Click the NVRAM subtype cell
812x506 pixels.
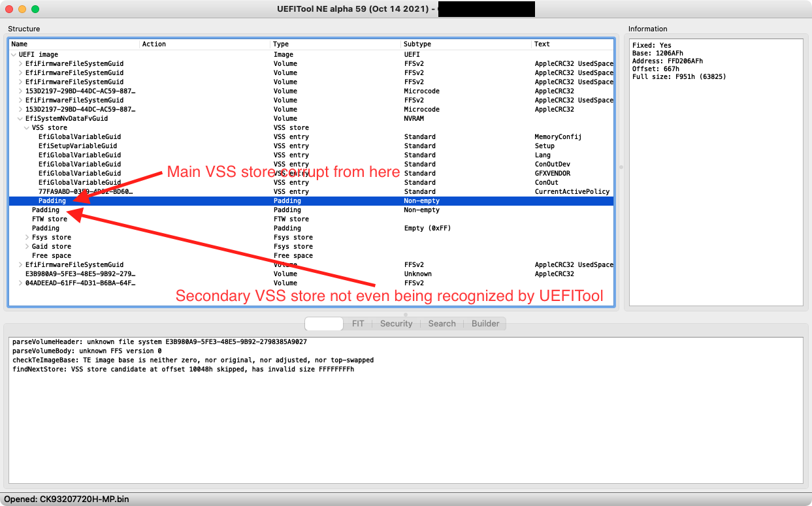tap(414, 119)
